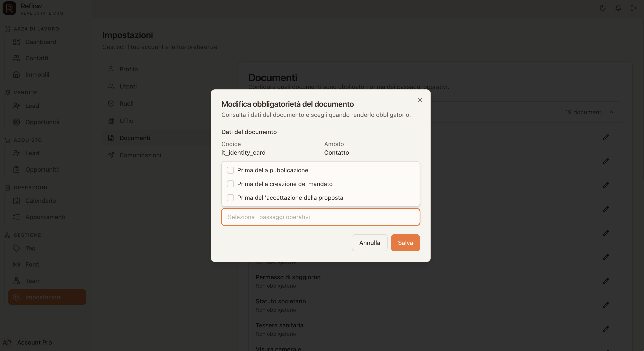This screenshot has height=351, width=644.
Task: Open Fonti in sidebar
Action: point(47,264)
